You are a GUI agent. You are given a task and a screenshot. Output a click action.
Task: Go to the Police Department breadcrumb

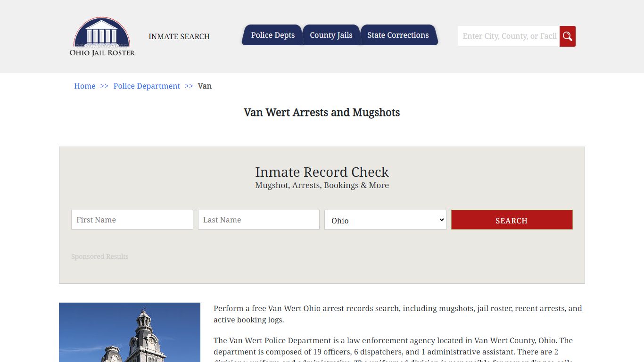click(147, 86)
